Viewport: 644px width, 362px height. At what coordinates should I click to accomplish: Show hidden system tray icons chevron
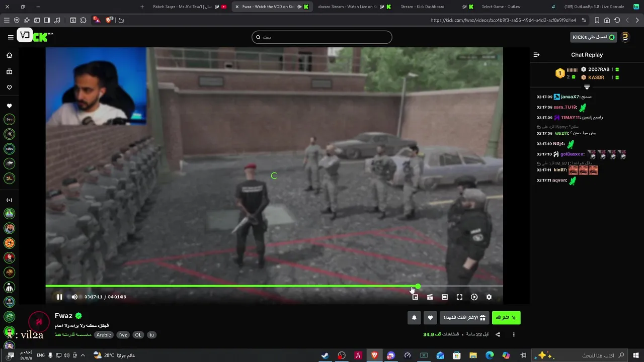83,355
